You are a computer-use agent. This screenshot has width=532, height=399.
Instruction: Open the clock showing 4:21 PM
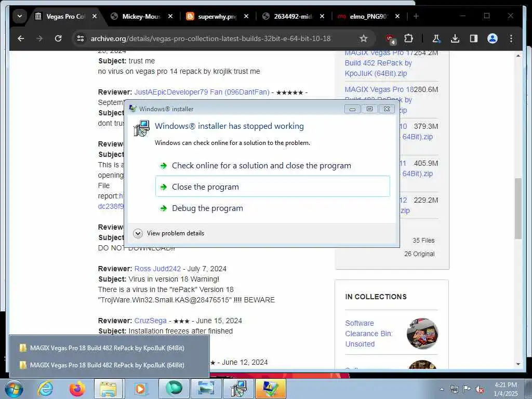[x=506, y=389]
